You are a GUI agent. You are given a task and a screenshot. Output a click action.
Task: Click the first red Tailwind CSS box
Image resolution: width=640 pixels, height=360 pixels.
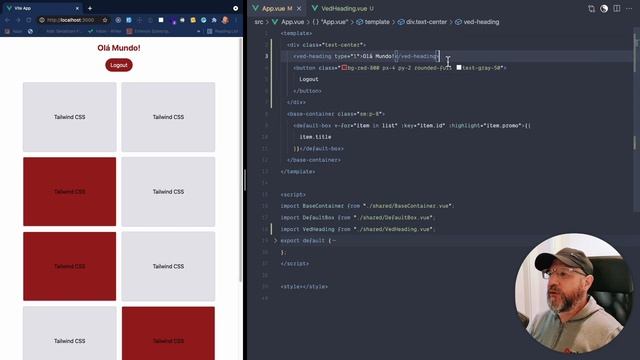tap(69, 191)
